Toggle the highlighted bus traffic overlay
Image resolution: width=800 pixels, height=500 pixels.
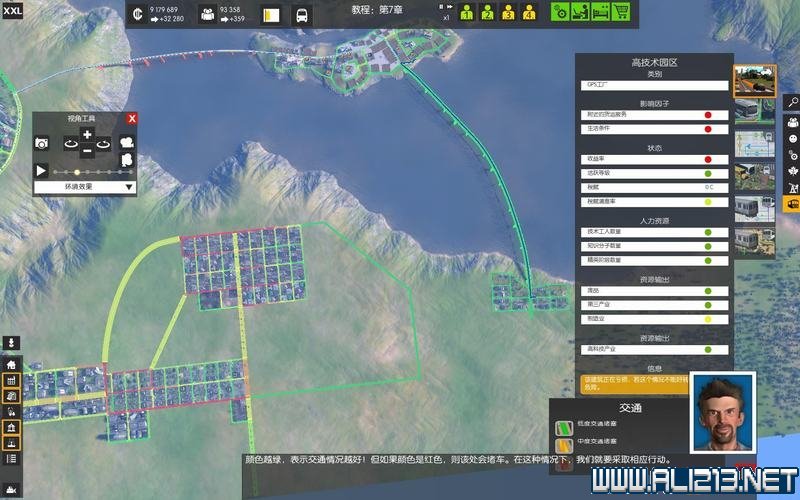(x=792, y=204)
